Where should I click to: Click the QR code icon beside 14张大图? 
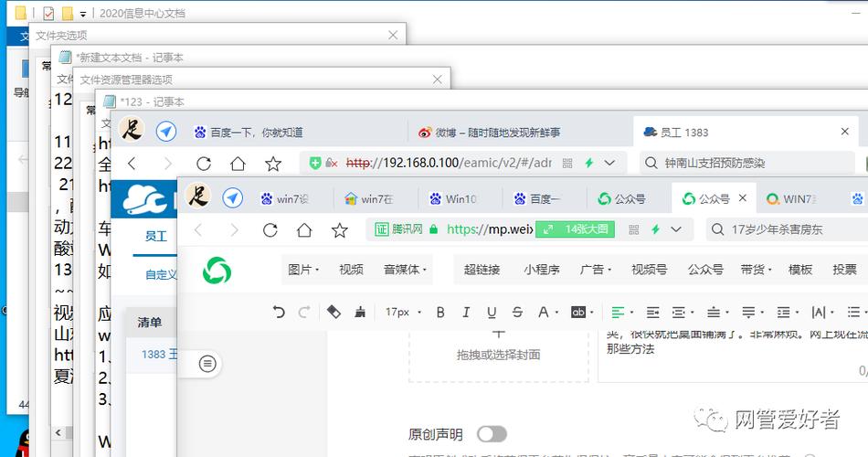(634, 229)
